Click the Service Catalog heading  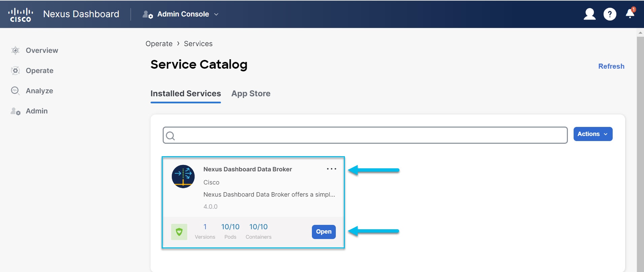(x=199, y=65)
